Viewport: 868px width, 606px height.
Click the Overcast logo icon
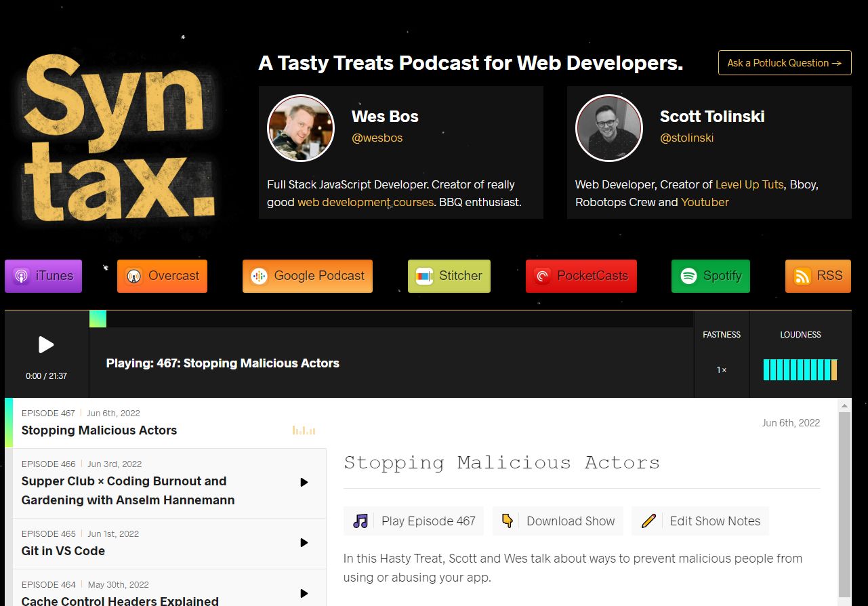tap(133, 276)
